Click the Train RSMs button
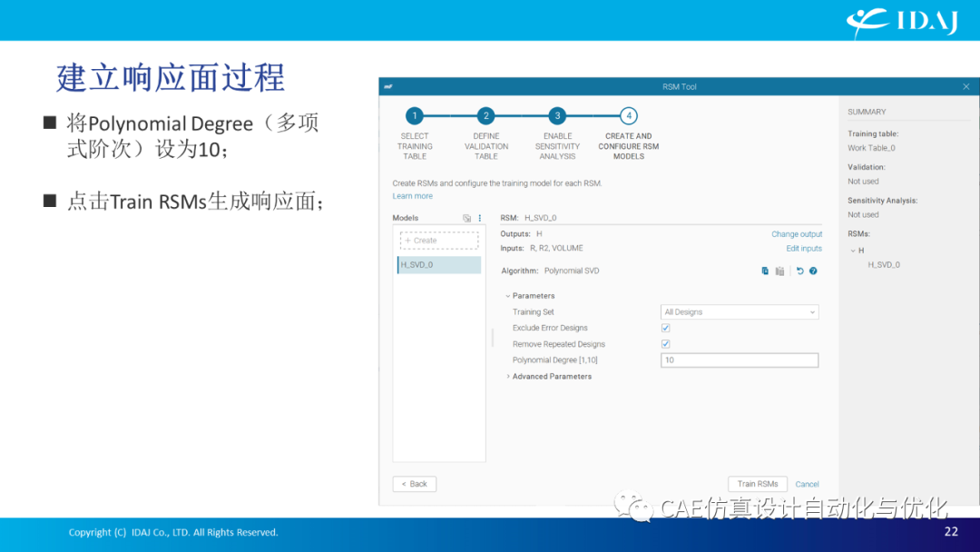 [x=758, y=484]
